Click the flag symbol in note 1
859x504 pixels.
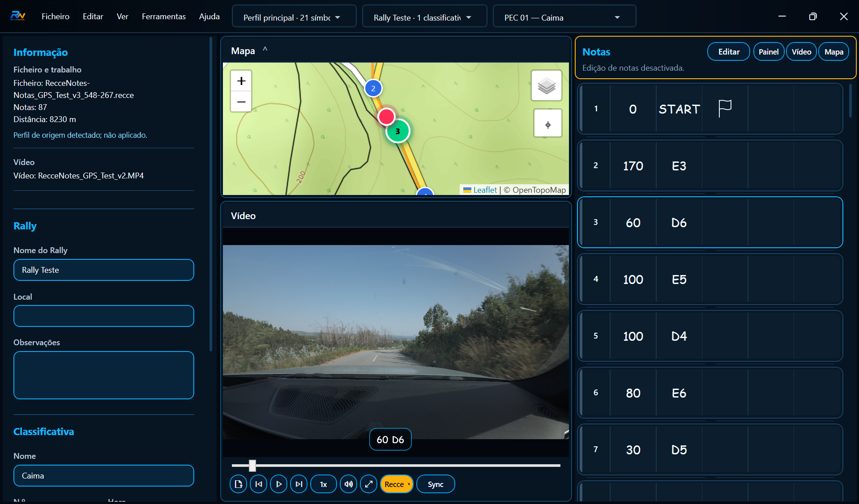point(725,109)
